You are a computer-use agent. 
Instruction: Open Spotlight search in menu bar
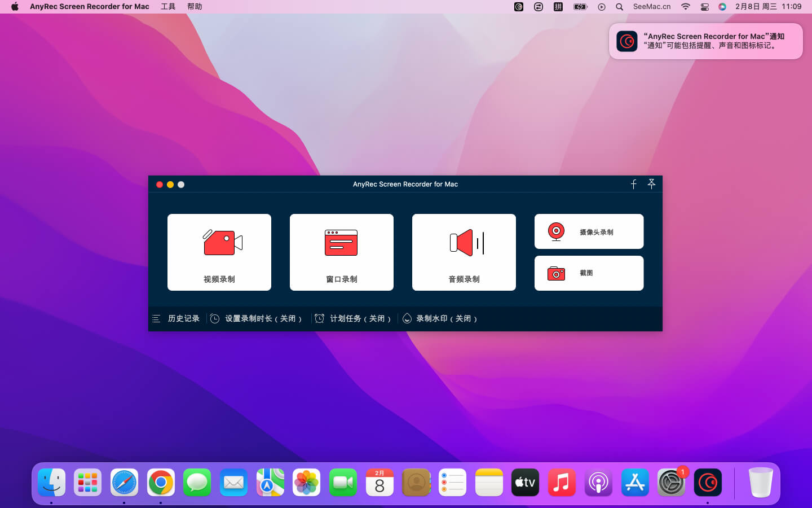[x=619, y=7]
